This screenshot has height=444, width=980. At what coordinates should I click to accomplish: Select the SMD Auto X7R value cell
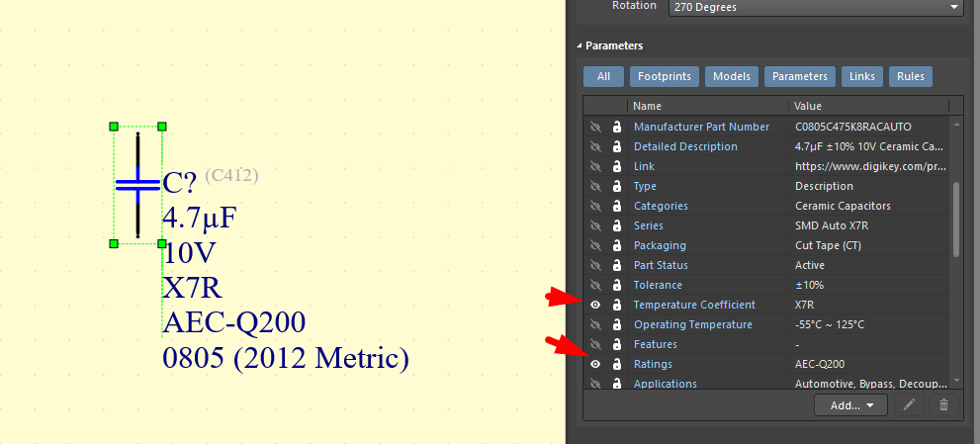click(869, 225)
